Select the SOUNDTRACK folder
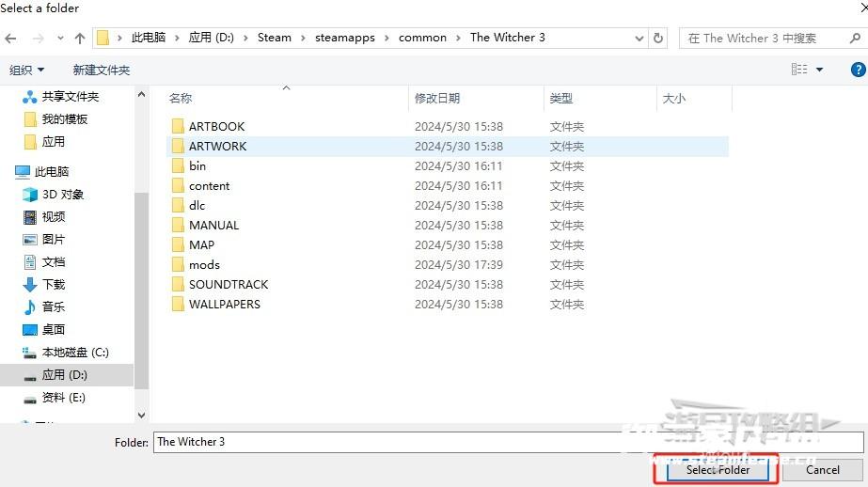Viewport: 868px width, 487px height. (228, 284)
